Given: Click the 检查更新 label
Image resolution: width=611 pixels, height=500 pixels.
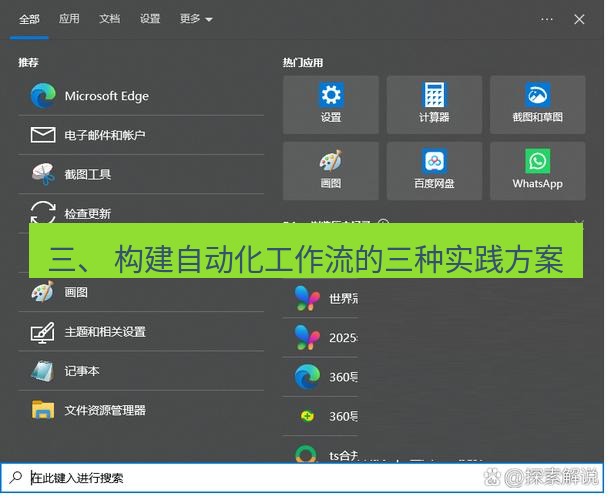Looking at the screenshot, I should 88,214.
